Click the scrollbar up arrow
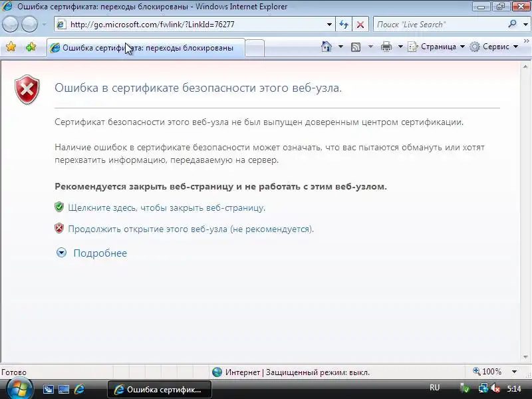Screen dimensions: 532x399 (x=525, y=67)
